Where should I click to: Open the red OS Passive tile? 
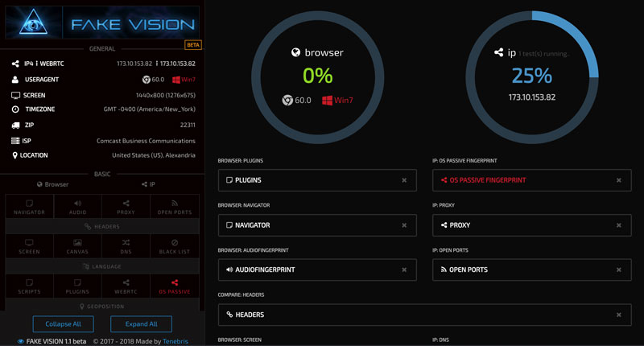[175, 286]
